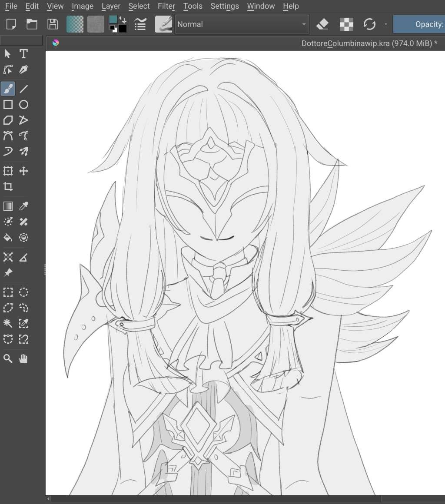Toggle eraser mode in the toolbar
The width and height of the screenshot is (445, 504).
(322, 24)
